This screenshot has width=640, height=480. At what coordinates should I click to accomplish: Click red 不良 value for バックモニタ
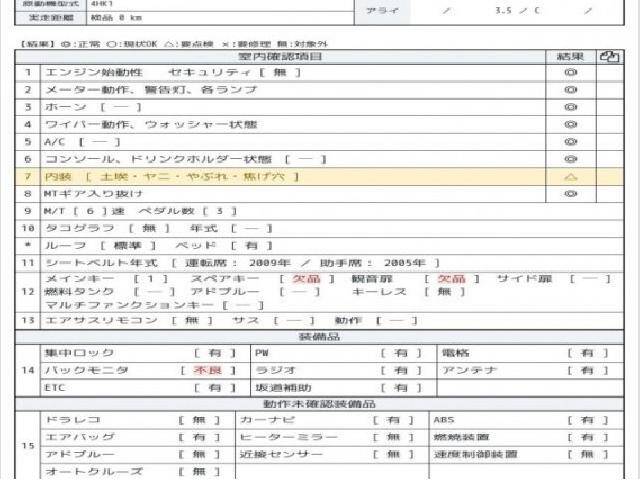point(208,371)
